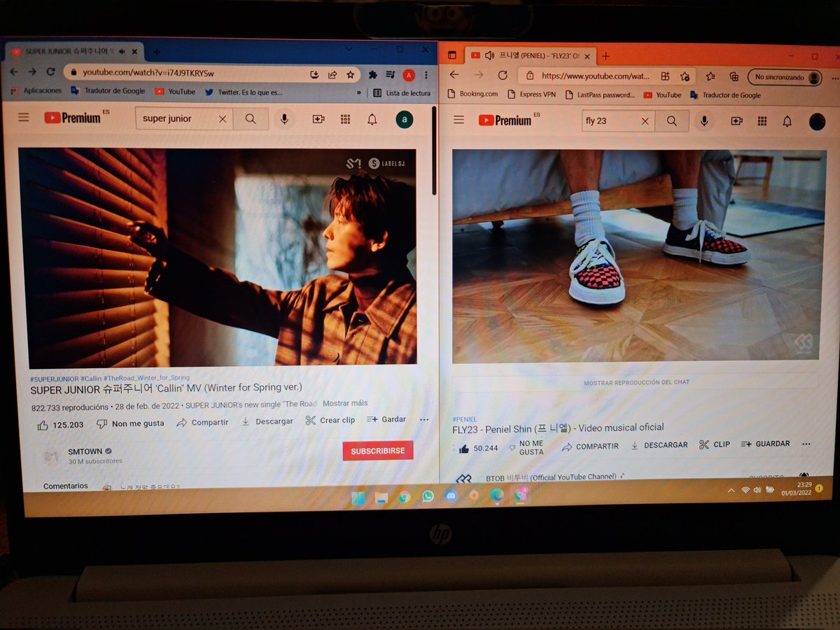
Task: Click YouTube Premium logo in Chrome window
Action: point(73,118)
